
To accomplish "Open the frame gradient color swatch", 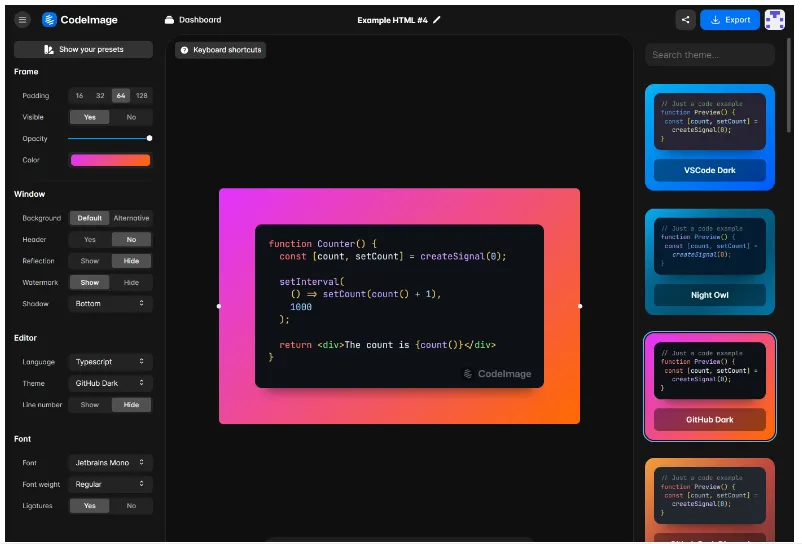I will [x=110, y=160].
